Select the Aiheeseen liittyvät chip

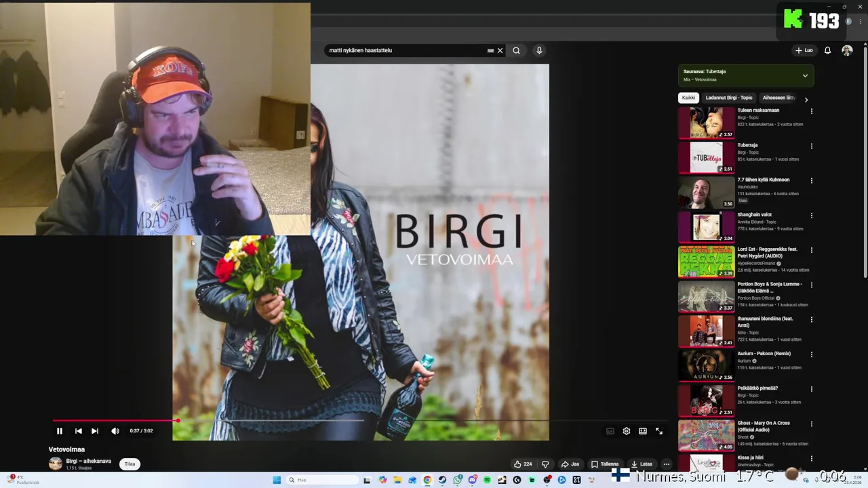coord(778,98)
